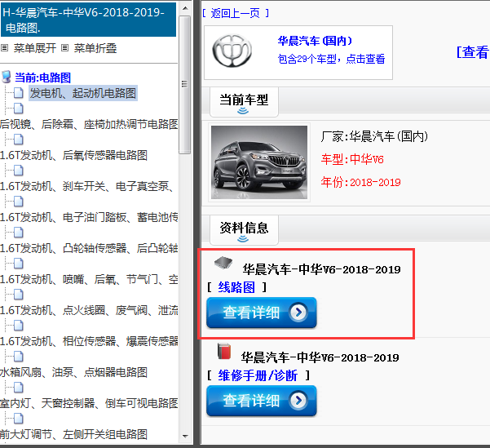Click 查看详细 button under 线路图
The image size is (490, 448).
[x=262, y=313]
